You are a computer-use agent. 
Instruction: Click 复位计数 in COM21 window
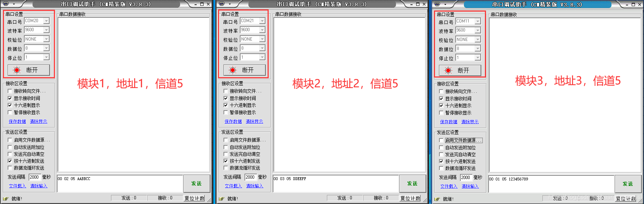410,198
